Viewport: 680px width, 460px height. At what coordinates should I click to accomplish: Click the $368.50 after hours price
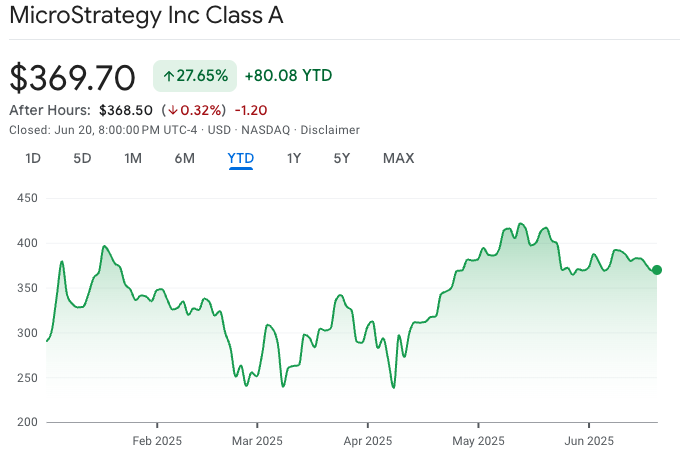point(123,110)
